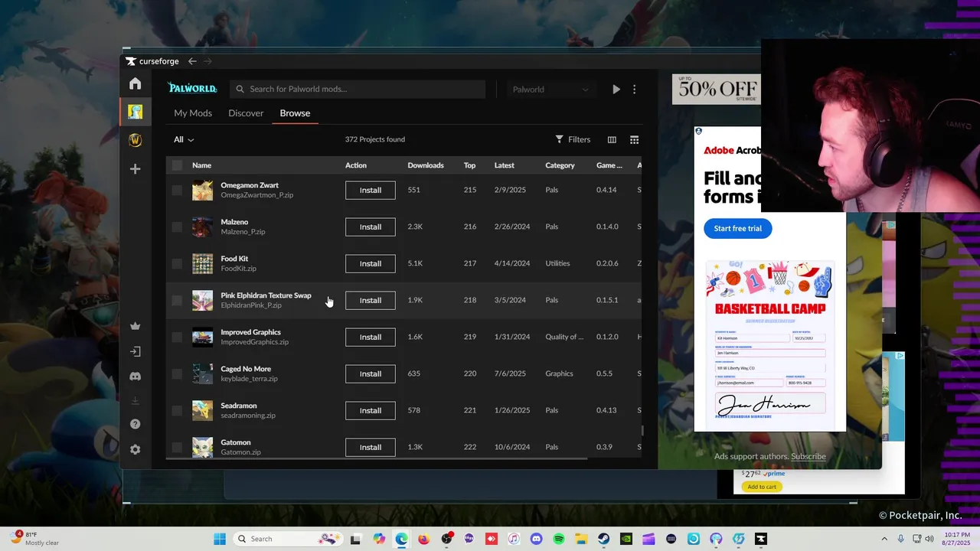Image resolution: width=980 pixels, height=551 pixels.
Task: Check the Gatomon row checkbox
Action: 178,447
